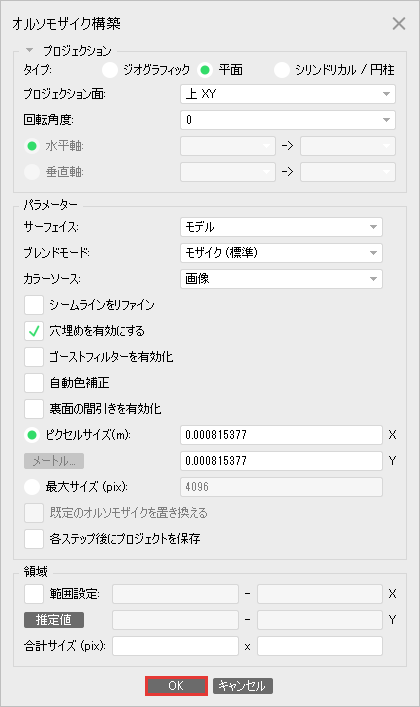
Task: Select the 最大サイズ (pix) radio
Action: [x=32, y=487]
